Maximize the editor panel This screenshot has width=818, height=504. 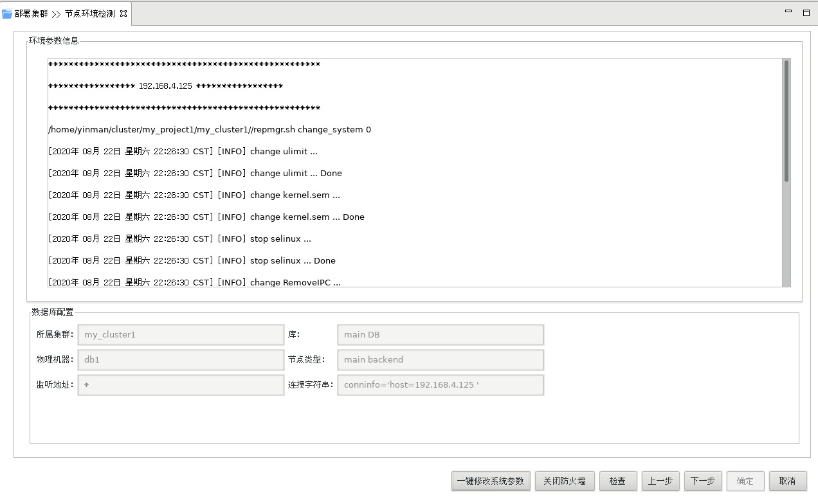(806, 12)
